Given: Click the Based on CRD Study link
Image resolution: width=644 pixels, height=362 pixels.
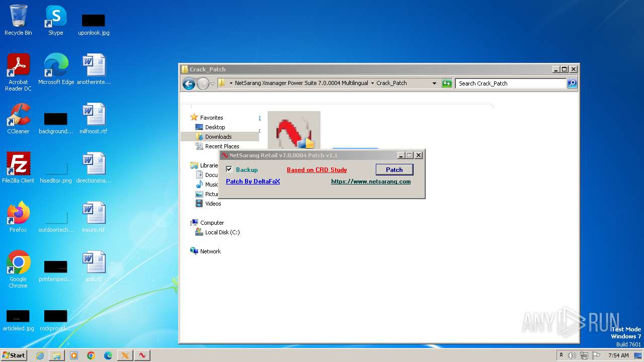Looking at the screenshot, I should point(317,170).
